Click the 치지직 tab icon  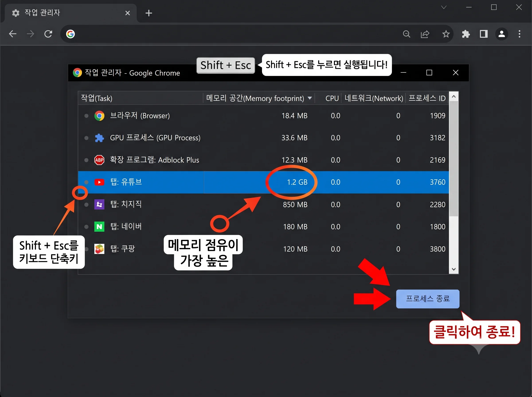pyautogui.click(x=99, y=204)
